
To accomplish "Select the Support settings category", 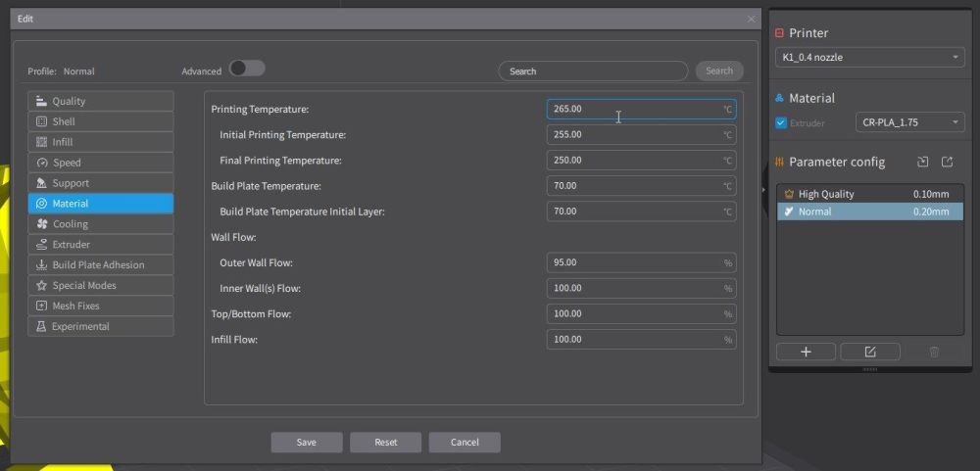I will click(101, 183).
